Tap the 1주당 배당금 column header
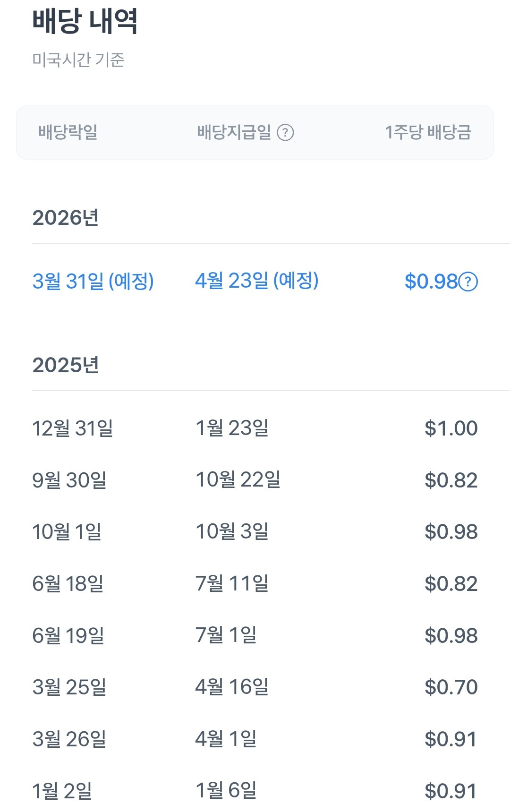This screenshot has width=510, height=812. [428, 132]
